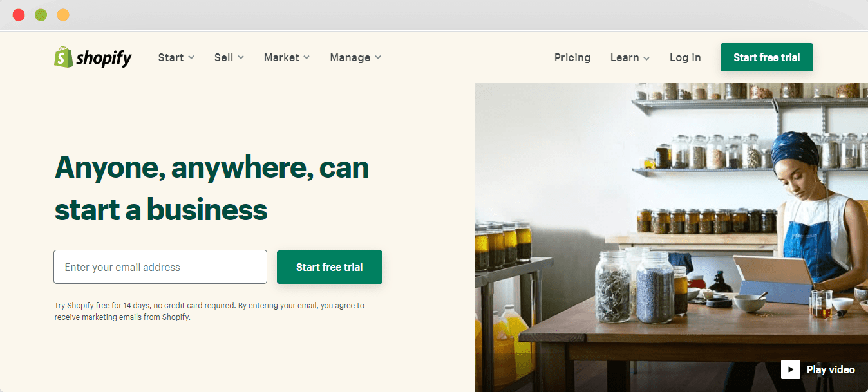868x392 pixels.
Task: Expand the Manage dropdown chevron
Action: [378, 57]
